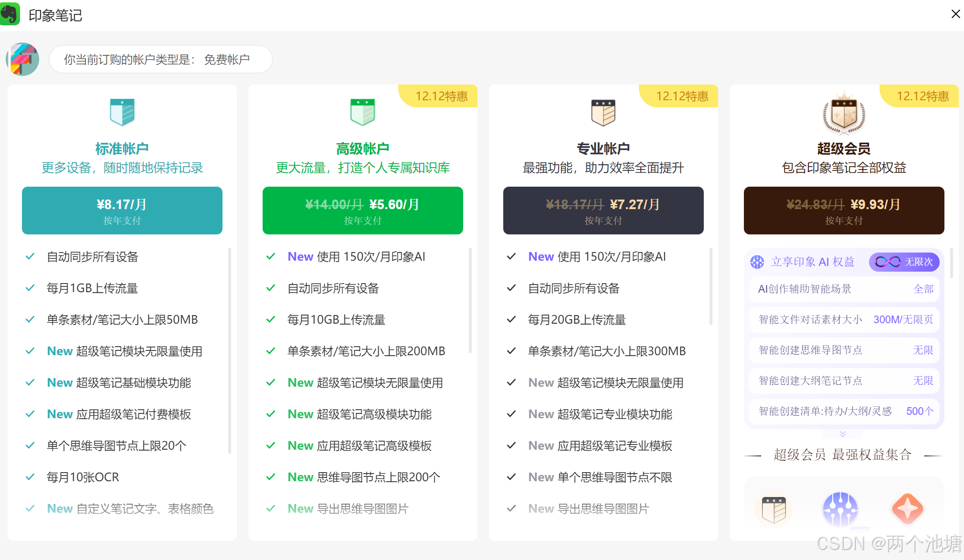Choose 高级帐户 ¥5.60/月 plan button

tap(362, 211)
